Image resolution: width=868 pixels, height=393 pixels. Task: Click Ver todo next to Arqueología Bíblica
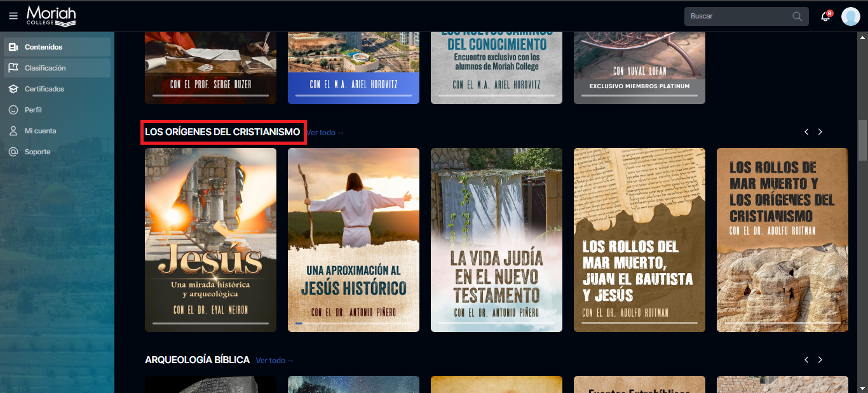[x=275, y=361]
